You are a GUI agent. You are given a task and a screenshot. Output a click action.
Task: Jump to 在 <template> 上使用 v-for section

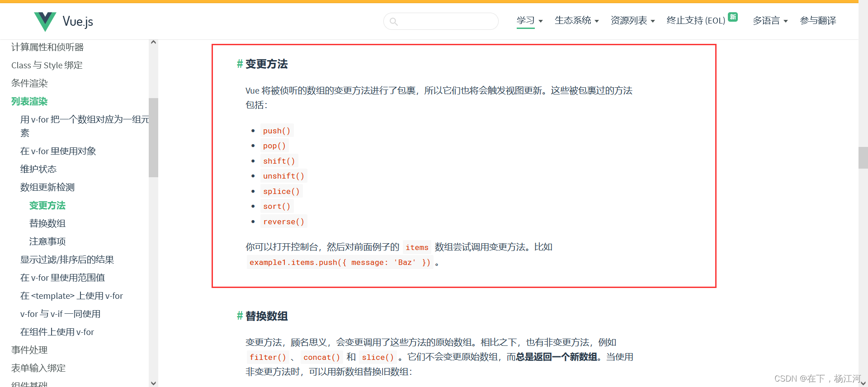pyautogui.click(x=71, y=296)
